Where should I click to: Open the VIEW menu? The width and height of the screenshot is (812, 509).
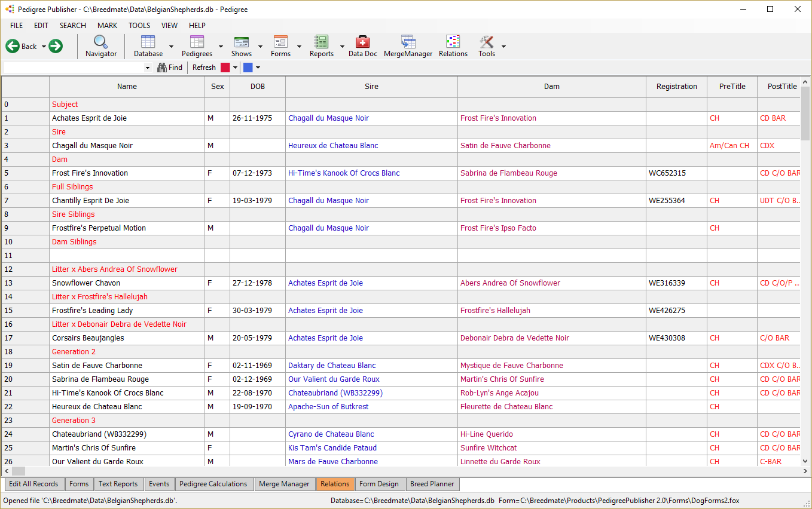tap(170, 26)
